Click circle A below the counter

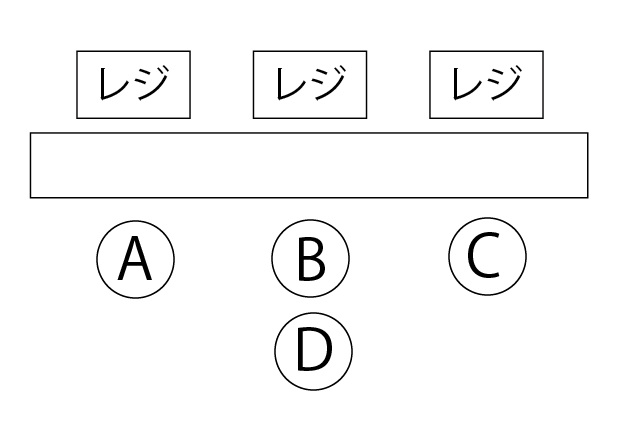(x=135, y=259)
